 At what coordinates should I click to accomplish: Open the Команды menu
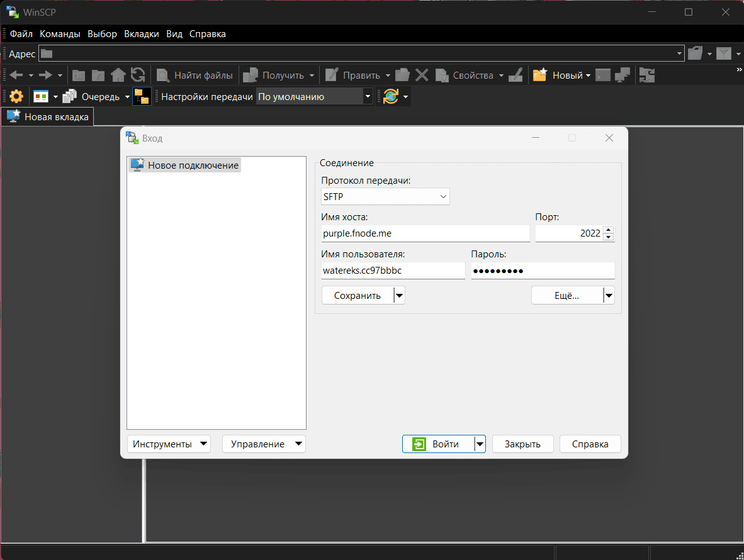60,34
